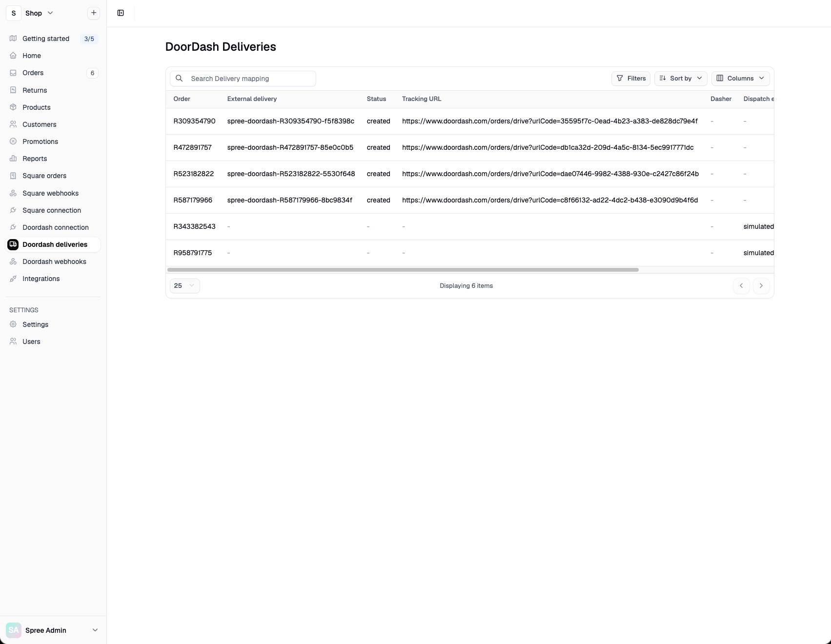Go to next page arrow
Image resolution: width=831 pixels, height=644 pixels.
761,286
